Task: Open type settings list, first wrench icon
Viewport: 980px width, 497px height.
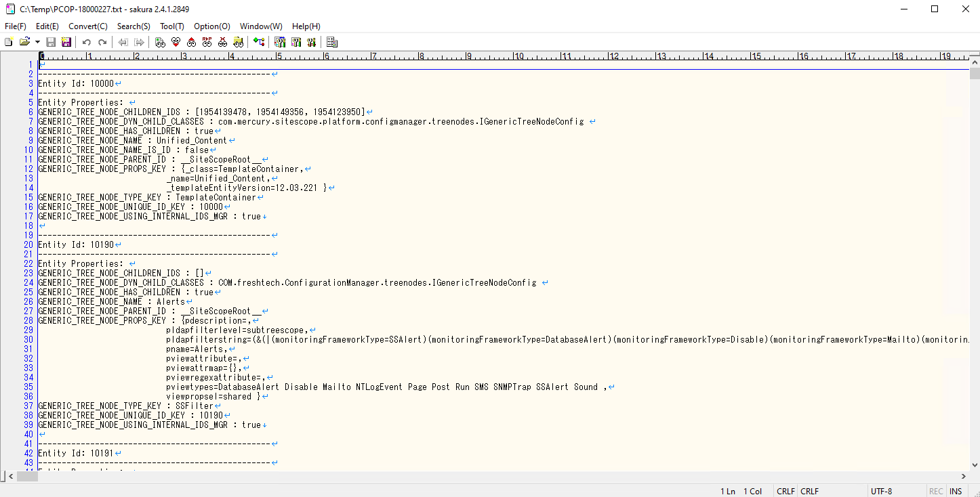Action: pyautogui.click(x=280, y=42)
